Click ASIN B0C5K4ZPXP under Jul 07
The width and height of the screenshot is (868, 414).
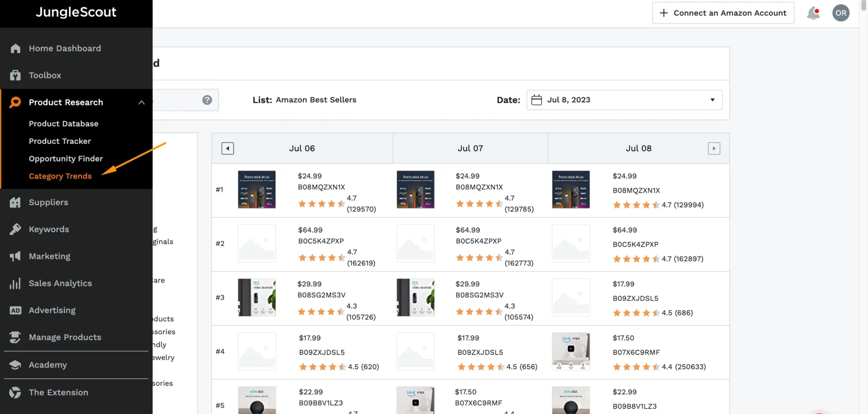(x=479, y=241)
